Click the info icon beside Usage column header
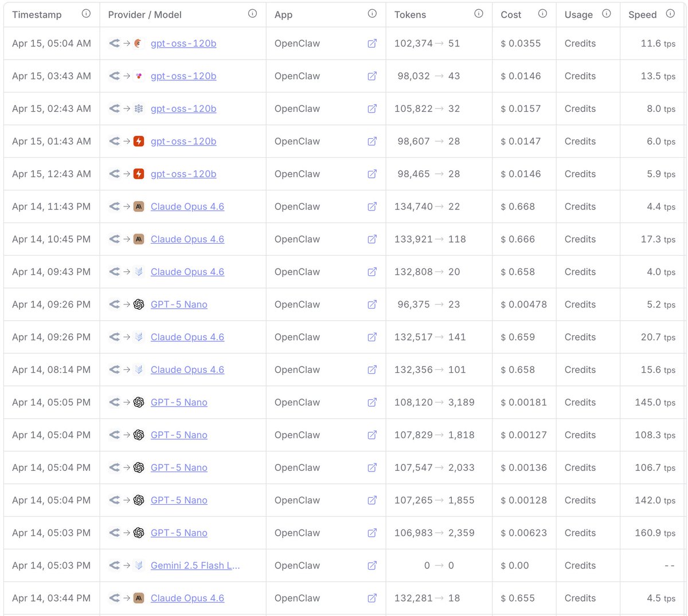688x616 pixels. (607, 13)
